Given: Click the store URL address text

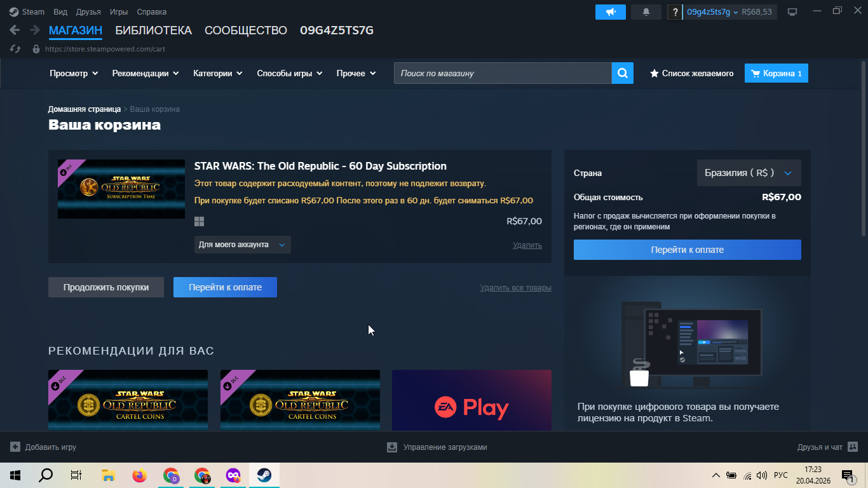Looking at the screenshot, I should tap(105, 49).
